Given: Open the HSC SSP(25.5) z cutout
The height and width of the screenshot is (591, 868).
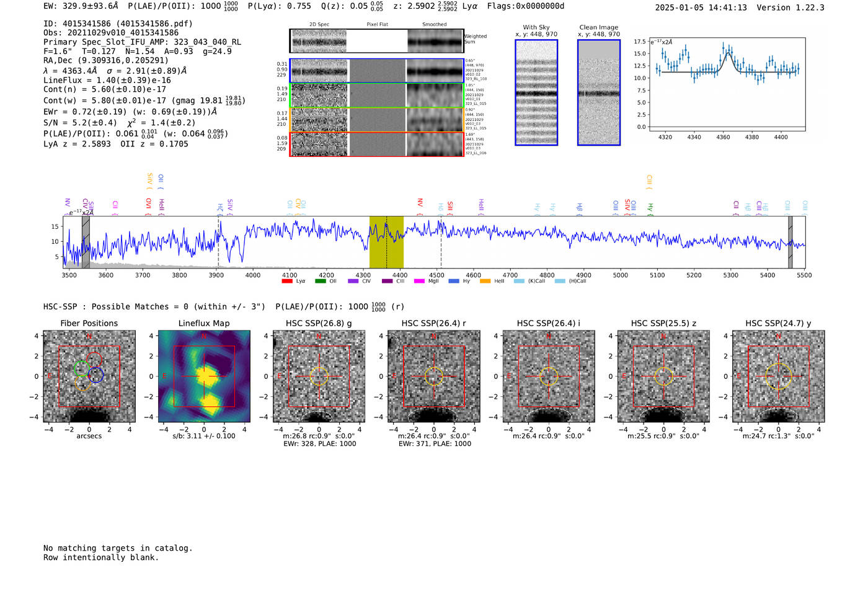Looking at the screenshot, I should 663,376.
